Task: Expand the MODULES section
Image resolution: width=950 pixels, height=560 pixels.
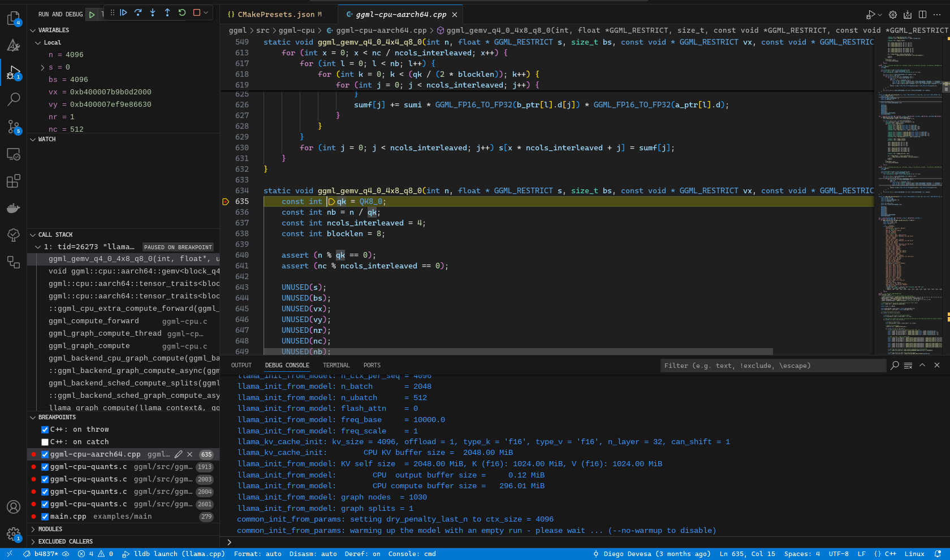Action: tap(50, 529)
